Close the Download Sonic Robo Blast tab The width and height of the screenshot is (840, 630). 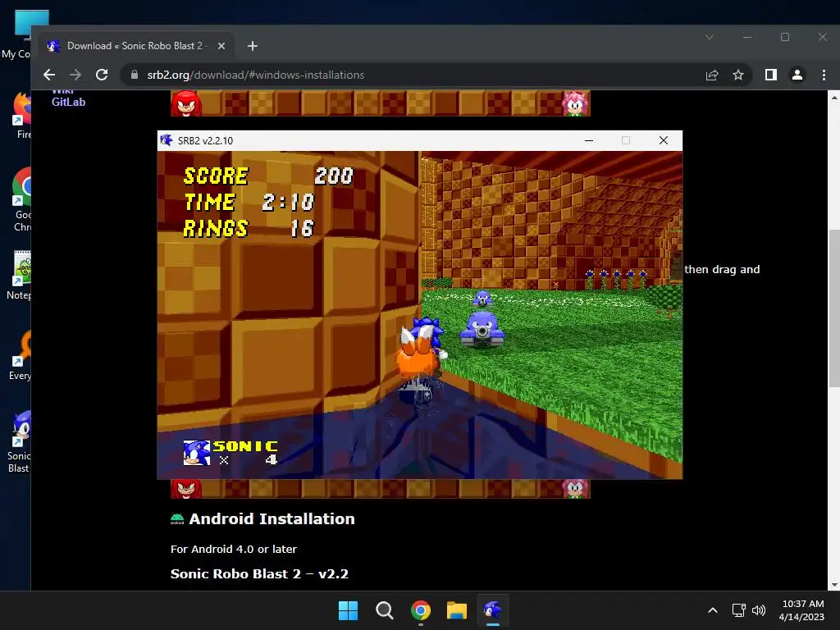coord(221,46)
